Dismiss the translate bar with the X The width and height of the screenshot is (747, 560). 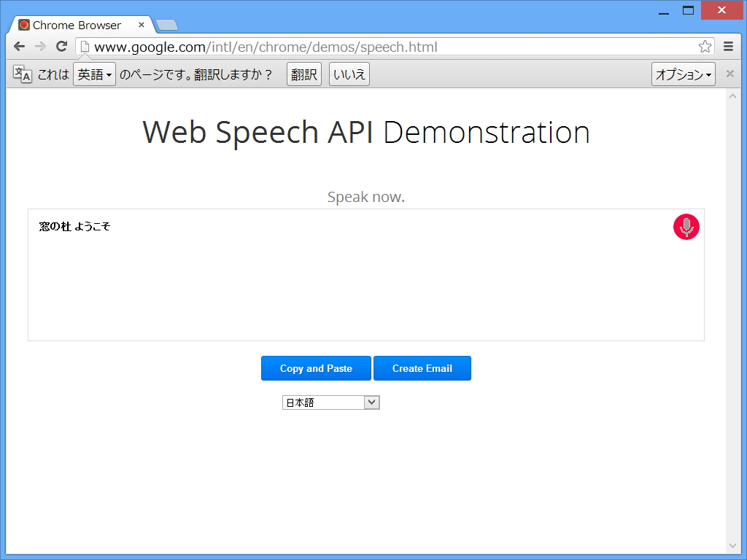coord(729,73)
